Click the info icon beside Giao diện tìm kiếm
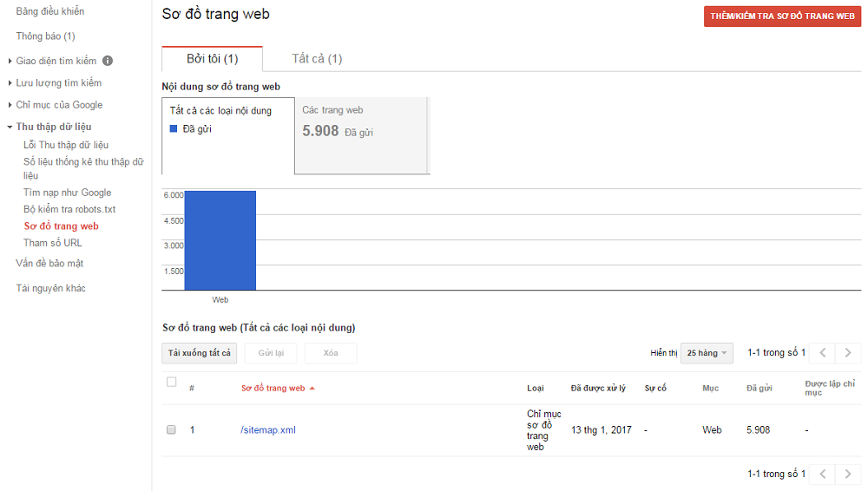The width and height of the screenshot is (868, 491). [x=108, y=61]
